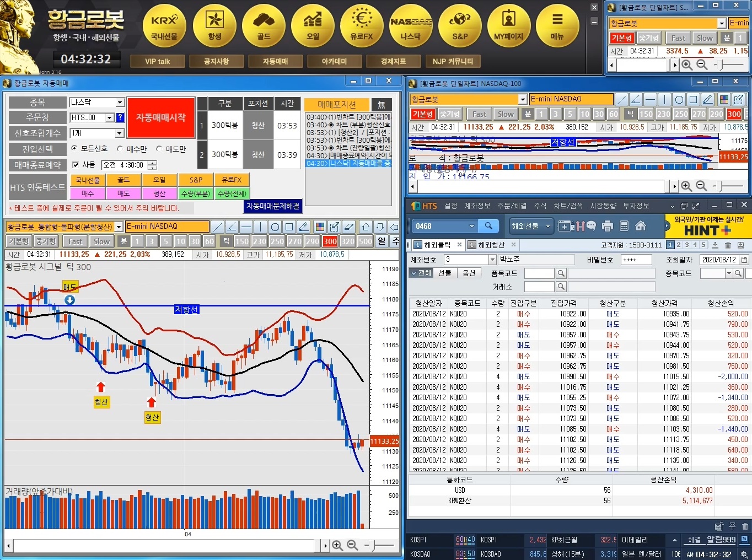Zoom in on the bottom-left chart
This screenshot has height=560, width=752.
point(337,545)
